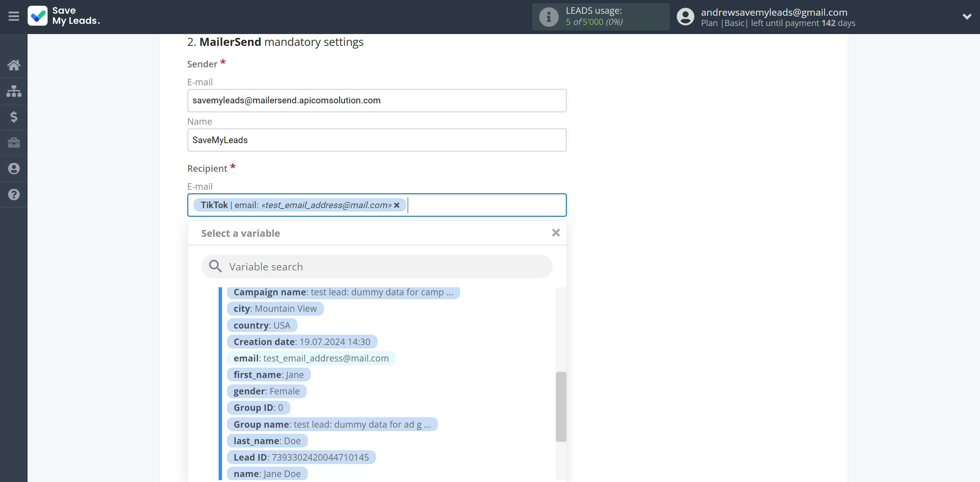Close the Select a variable panel
This screenshot has height=482, width=980.
tap(556, 233)
